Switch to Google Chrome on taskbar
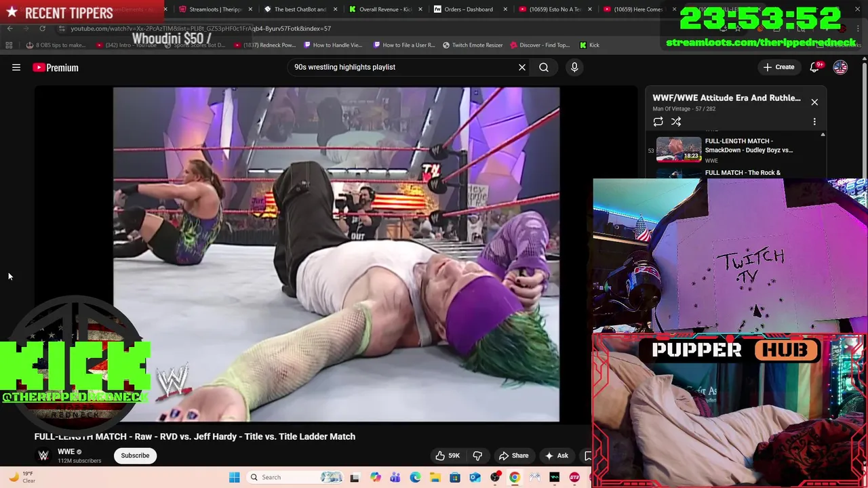Image resolution: width=868 pixels, height=488 pixels. coord(515,477)
